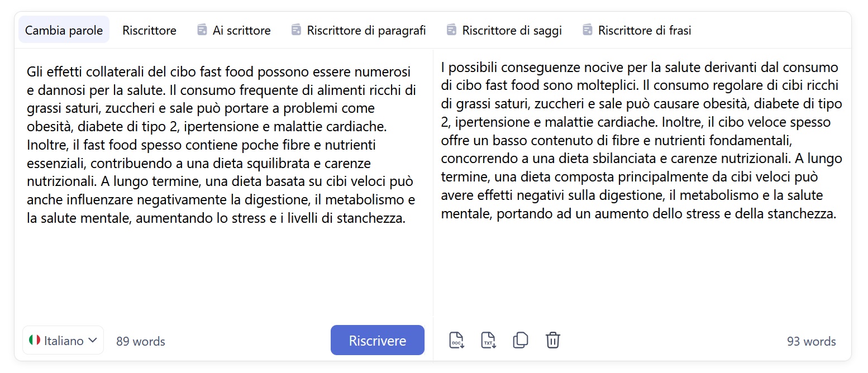Delete the rewritten output with trash icon
Screen dimensions: 868x373
(552, 339)
